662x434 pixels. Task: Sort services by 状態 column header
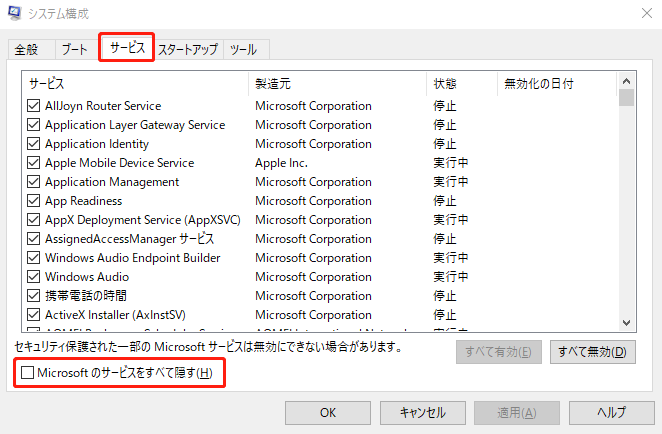(x=461, y=84)
